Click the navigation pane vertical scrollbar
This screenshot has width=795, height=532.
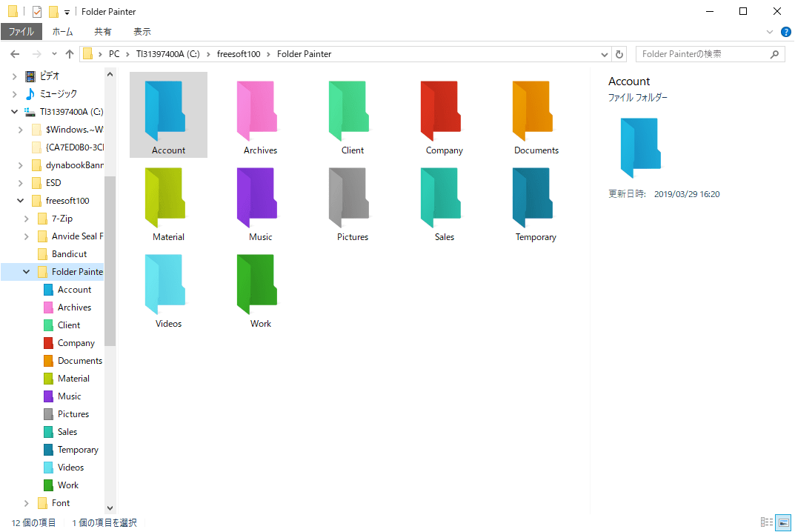tap(110, 259)
